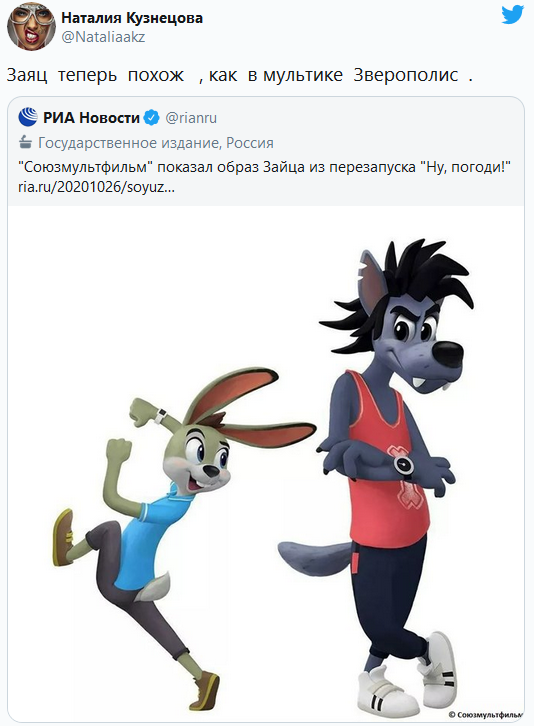Open the ria.ru/20201026/soyuz... link
This screenshot has height=726, width=534.
[x=96, y=187]
